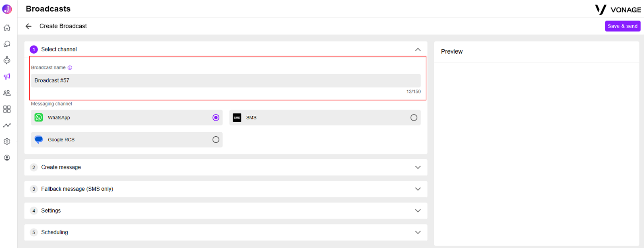Click the Preview panel heading

click(x=452, y=52)
